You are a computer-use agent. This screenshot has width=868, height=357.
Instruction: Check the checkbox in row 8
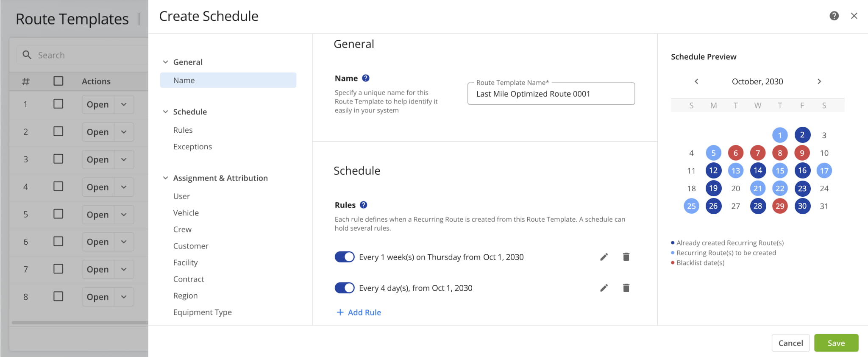point(58,296)
